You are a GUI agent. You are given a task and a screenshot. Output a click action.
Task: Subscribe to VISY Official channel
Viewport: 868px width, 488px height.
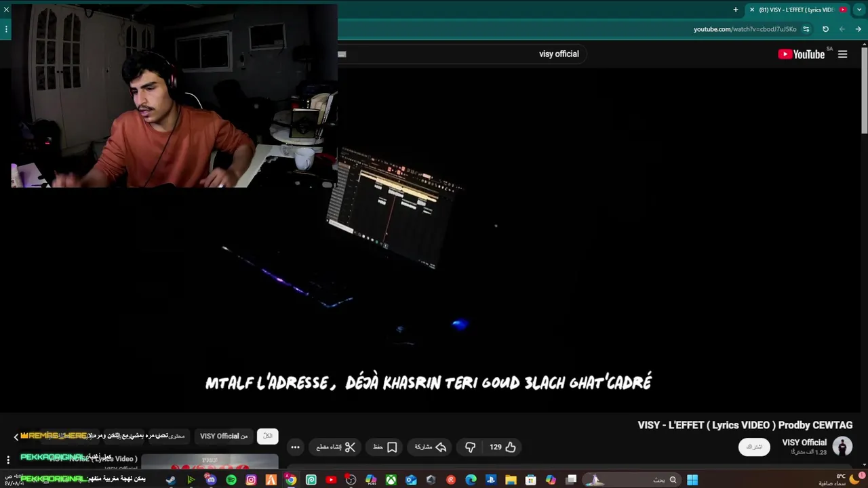tap(754, 447)
